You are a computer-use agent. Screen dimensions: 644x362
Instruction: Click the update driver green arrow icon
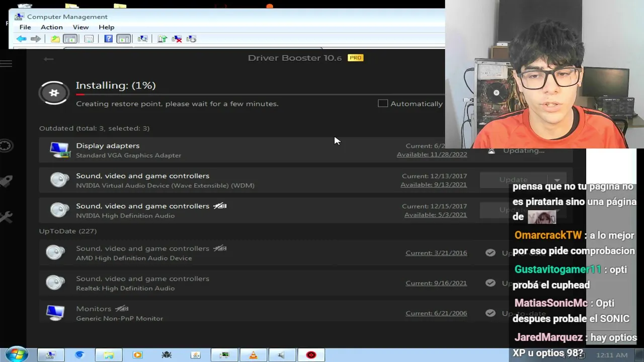(162, 39)
